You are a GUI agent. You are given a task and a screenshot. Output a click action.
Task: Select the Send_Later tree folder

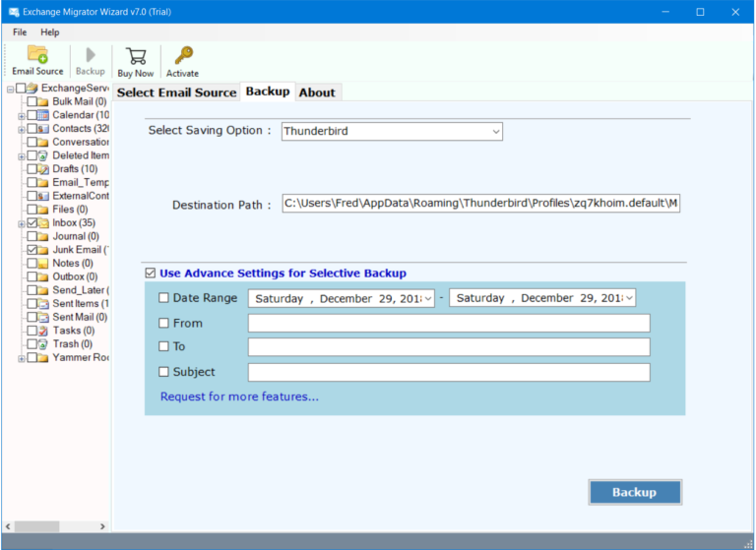coord(81,290)
